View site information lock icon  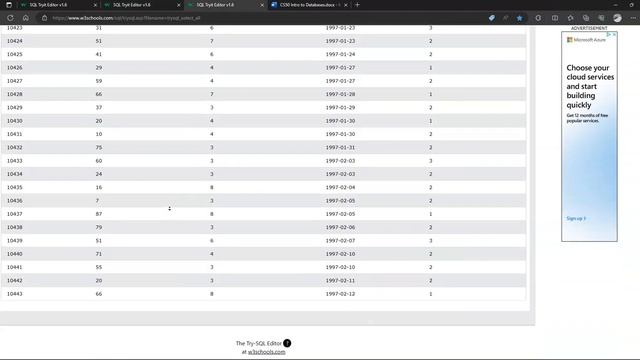click(x=44, y=18)
